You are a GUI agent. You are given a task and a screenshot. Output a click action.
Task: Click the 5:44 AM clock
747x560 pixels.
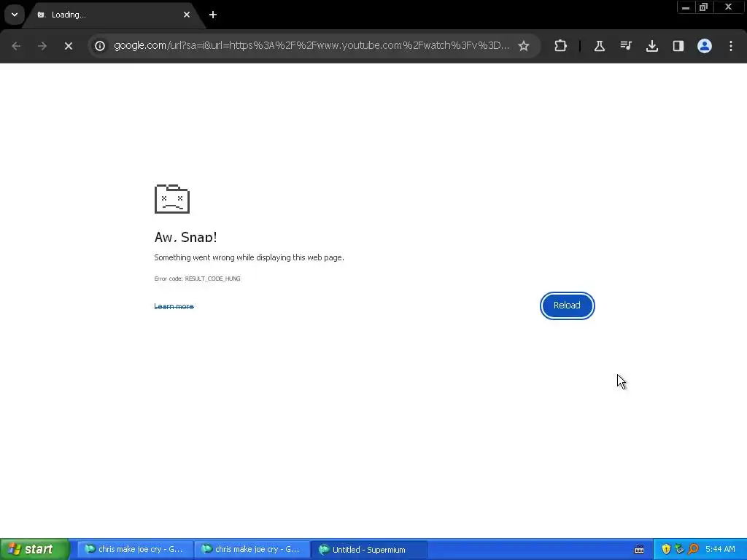coord(720,549)
